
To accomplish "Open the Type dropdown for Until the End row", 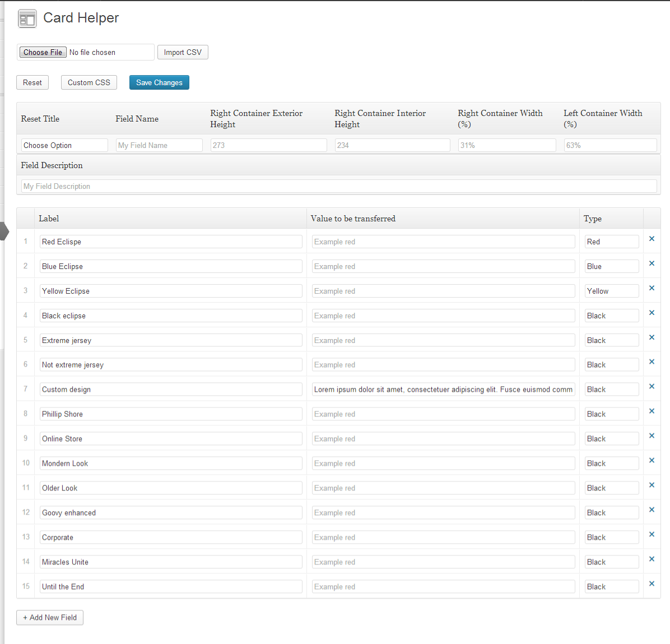I will coord(612,587).
